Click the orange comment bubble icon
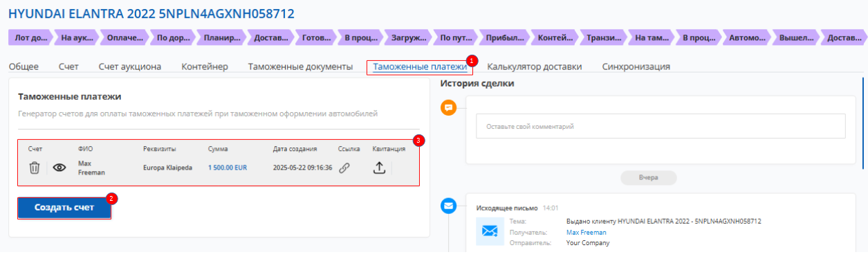This screenshot has height=268, width=868. tap(449, 108)
